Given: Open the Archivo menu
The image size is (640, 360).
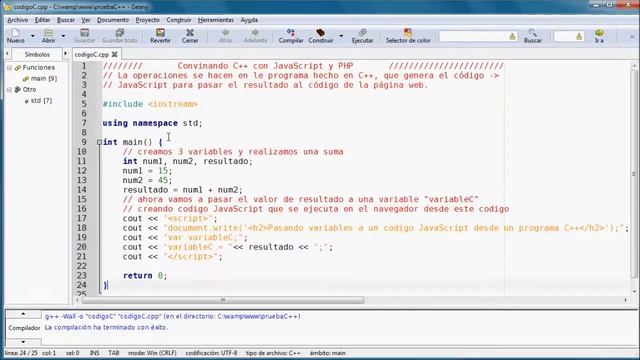Looking at the screenshot, I should click(x=18, y=20).
